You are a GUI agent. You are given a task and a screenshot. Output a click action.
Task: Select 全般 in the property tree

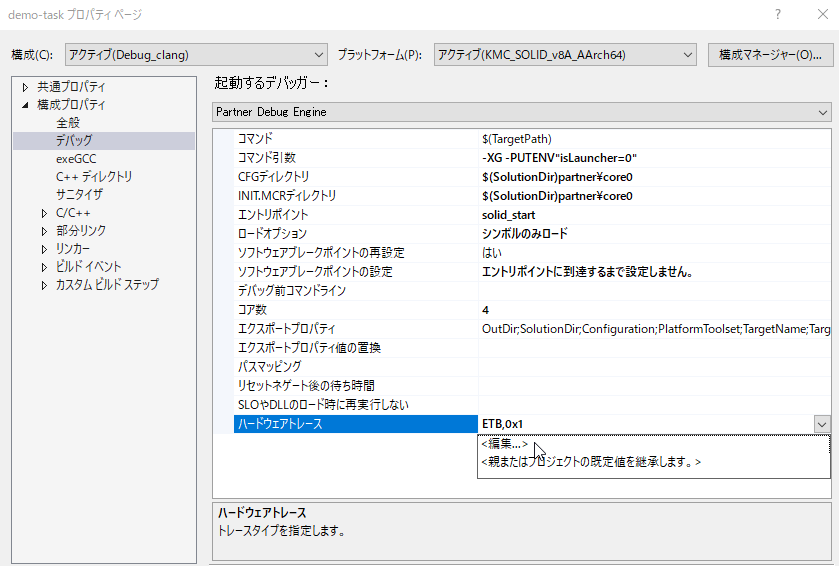click(x=68, y=123)
